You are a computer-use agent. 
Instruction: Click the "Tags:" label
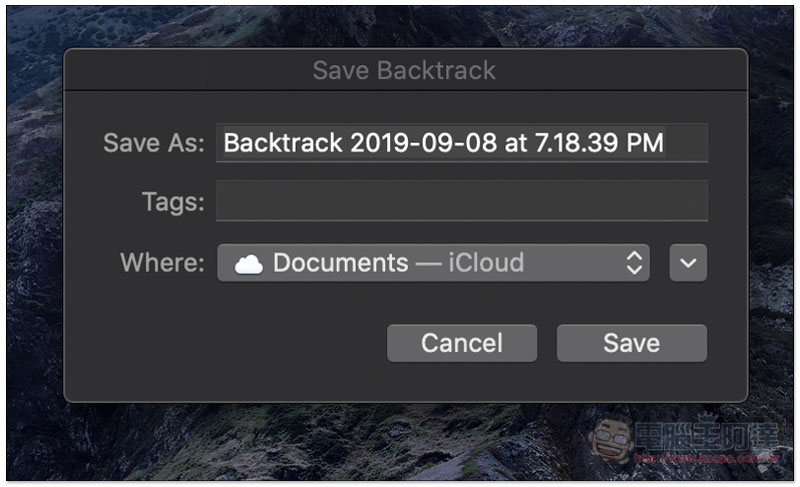coord(173,202)
